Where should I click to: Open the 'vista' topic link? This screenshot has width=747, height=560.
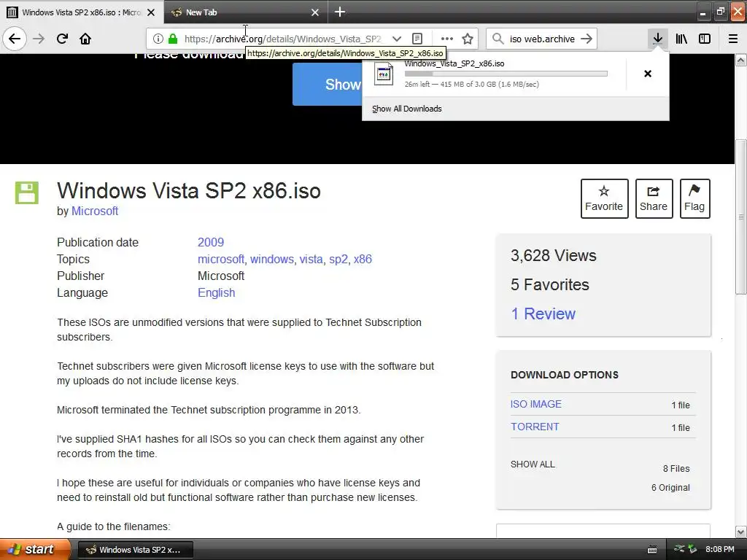pyautogui.click(x=311, y=259)
